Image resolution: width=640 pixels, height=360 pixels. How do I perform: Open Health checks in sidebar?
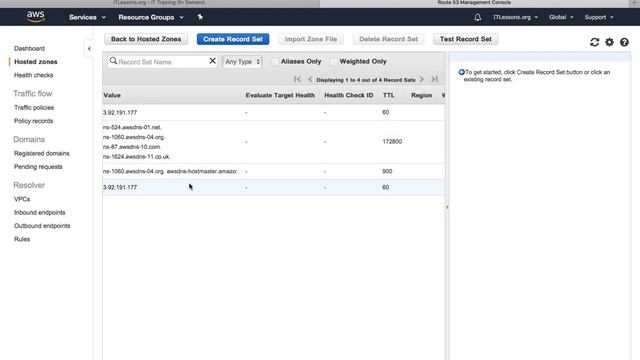33,75
